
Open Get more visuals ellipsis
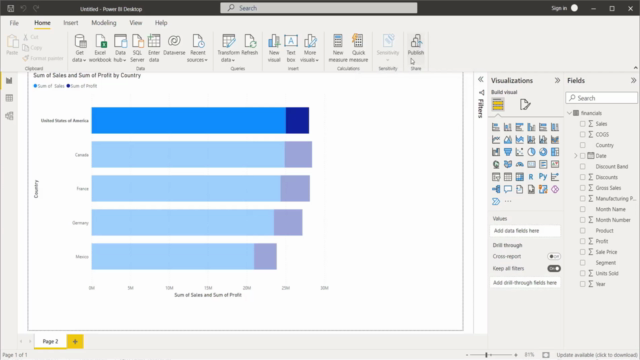click(x=508, y=201)
